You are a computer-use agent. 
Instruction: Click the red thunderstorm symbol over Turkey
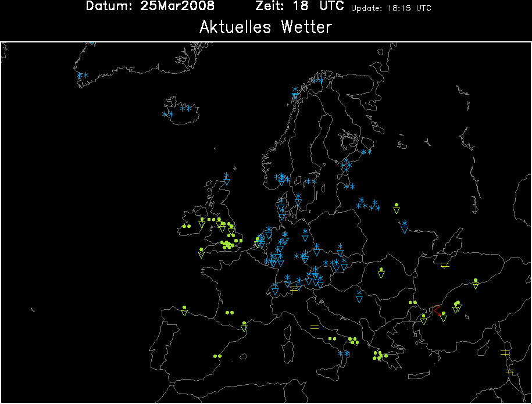point(436,310)
